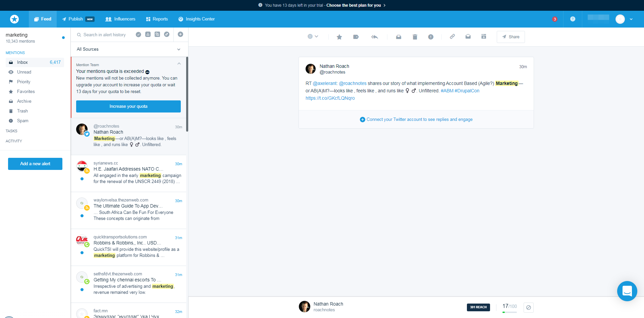Click the reply-all arrow icon
Viewport: 644px width, 318px height.
tap(374, 37)
